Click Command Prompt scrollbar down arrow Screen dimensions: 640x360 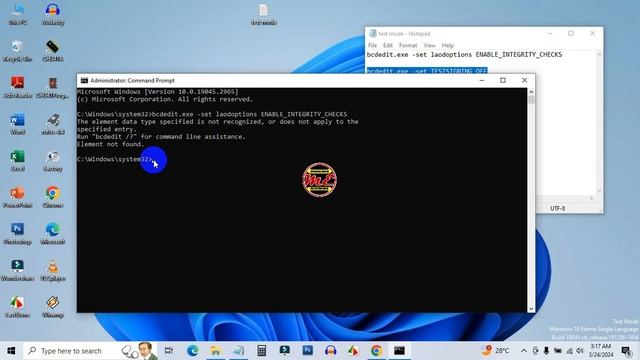point(531,309)
